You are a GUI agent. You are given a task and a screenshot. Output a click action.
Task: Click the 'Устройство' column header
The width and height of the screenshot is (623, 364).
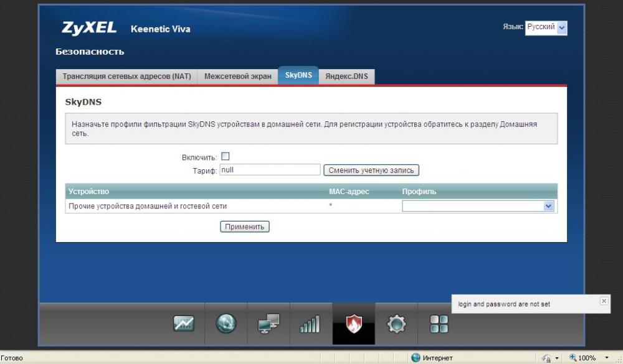[x=88, y=191]
